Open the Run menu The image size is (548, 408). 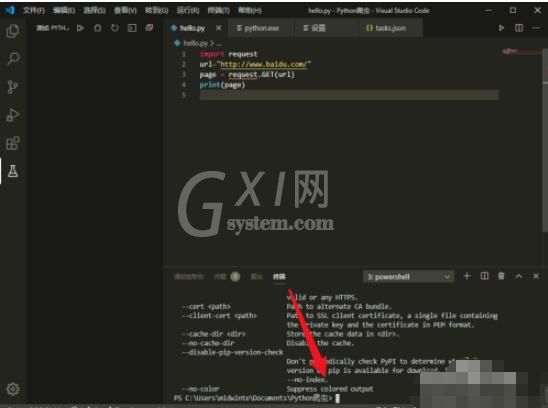tap(188, 10)
